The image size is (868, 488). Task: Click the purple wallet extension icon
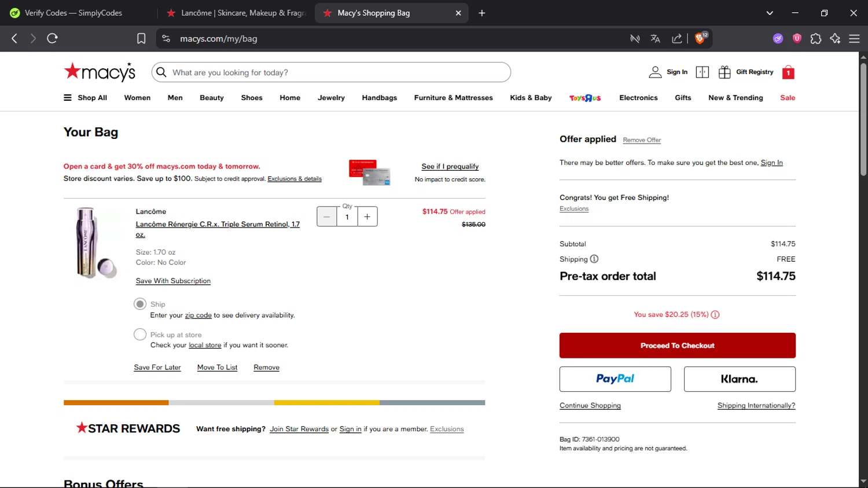point(778,39)
